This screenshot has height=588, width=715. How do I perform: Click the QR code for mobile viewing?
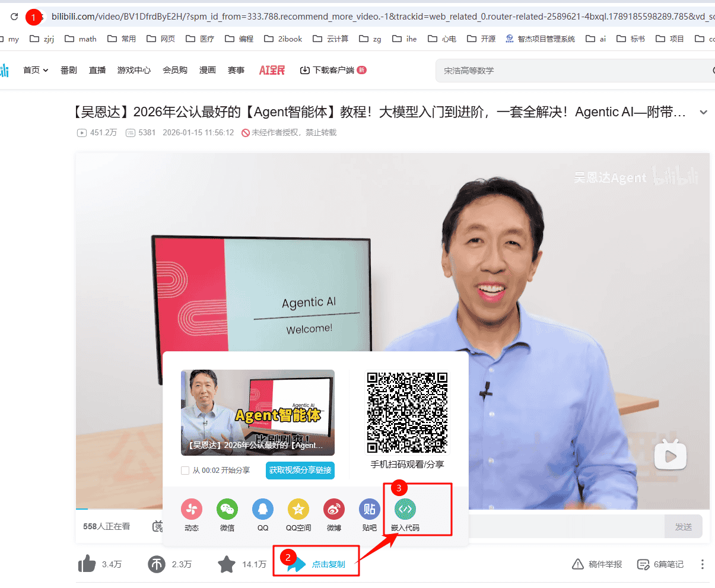(407, 412)
